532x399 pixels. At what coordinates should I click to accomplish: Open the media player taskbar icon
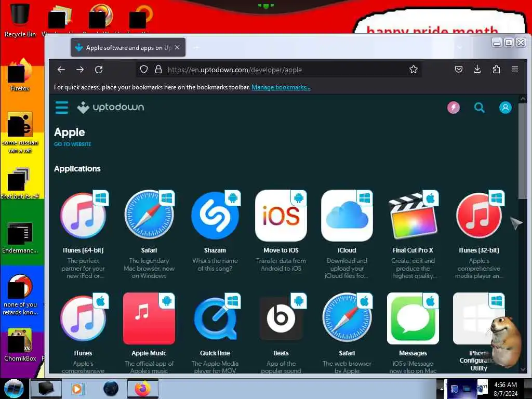click(x=77, y=389)
